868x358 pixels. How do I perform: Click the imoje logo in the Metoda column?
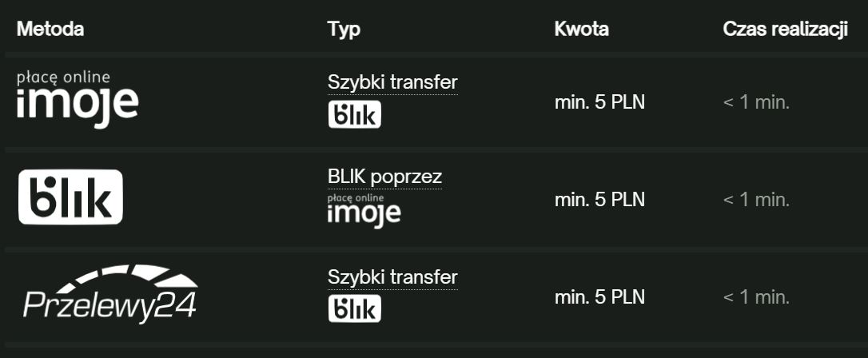[x=78, y=105]
